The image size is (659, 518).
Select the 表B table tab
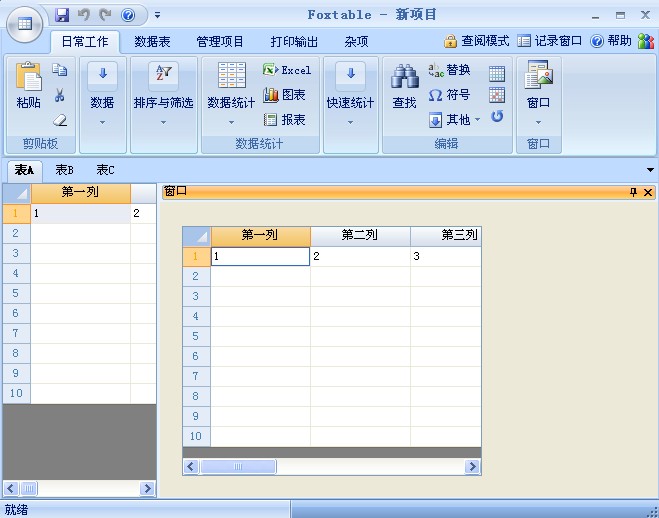[64, 170]
